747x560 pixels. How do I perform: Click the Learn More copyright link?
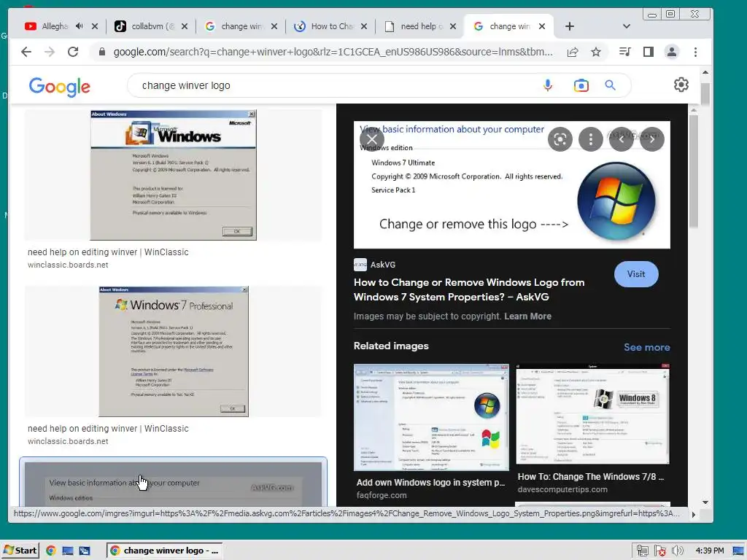pos(527,316)
